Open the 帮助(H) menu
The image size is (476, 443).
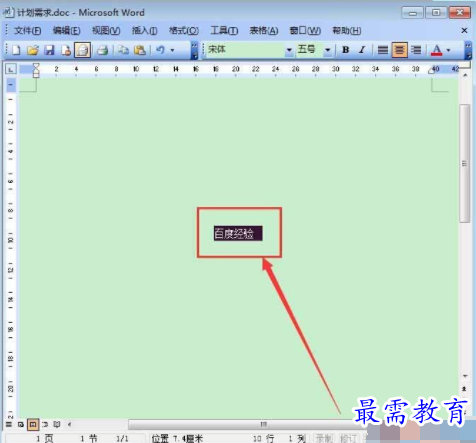(x=347, y=31)
